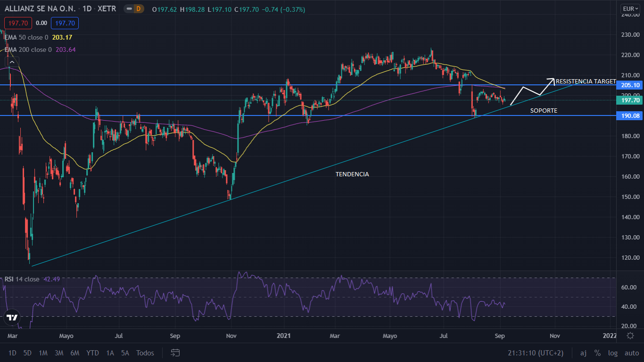Click the 205.10 resistance price label

(x=630, y=85)
